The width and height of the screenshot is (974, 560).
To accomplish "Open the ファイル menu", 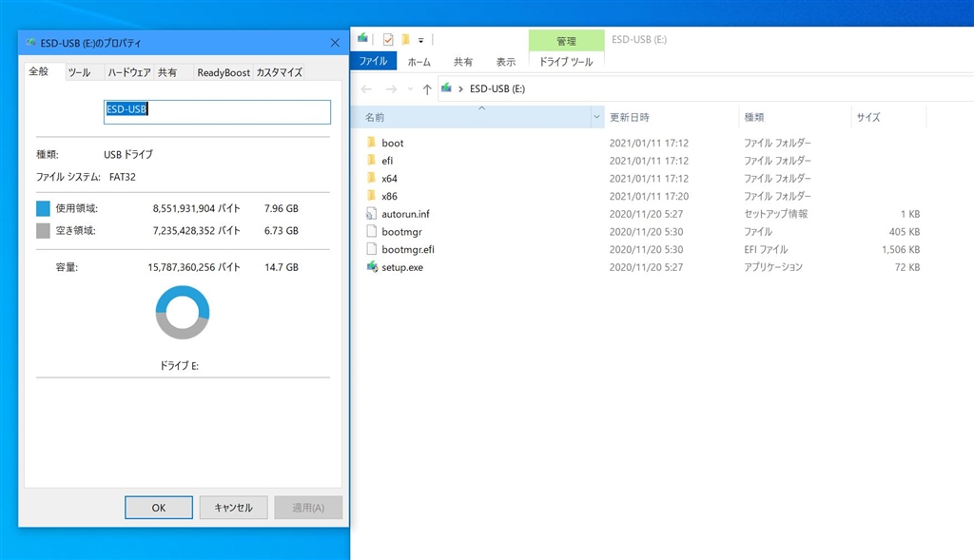I will [x=373, y=61].
